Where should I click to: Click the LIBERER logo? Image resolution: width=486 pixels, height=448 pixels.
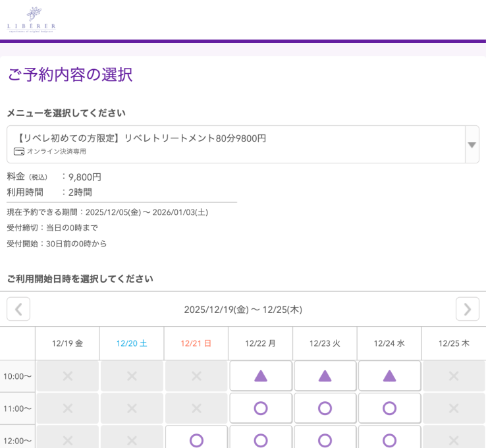31,20
